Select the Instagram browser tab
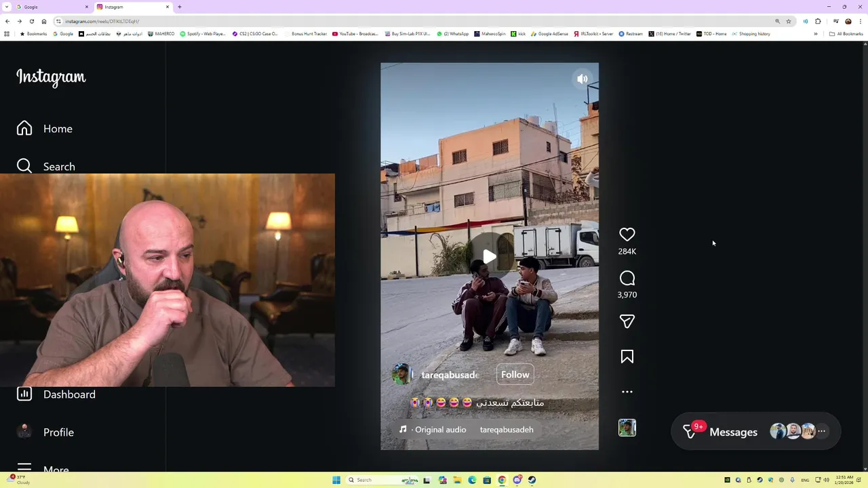 click(133, 7)
